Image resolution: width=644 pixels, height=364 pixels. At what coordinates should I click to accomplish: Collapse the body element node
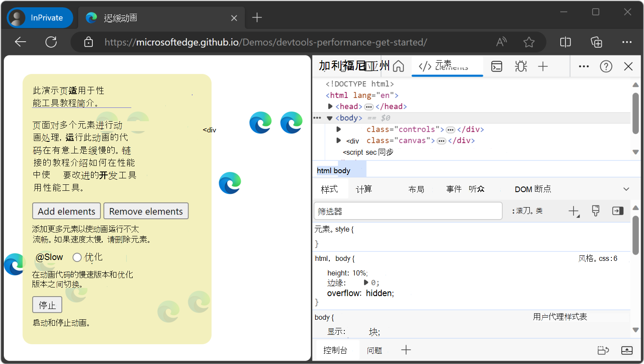pos(330,118)
